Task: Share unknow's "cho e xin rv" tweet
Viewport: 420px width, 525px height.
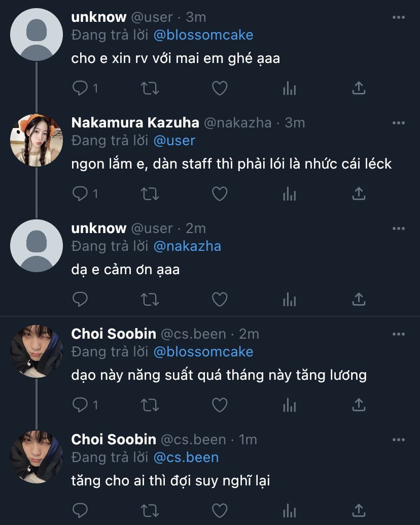Action: pyautogui.click(x=359, y=88)
